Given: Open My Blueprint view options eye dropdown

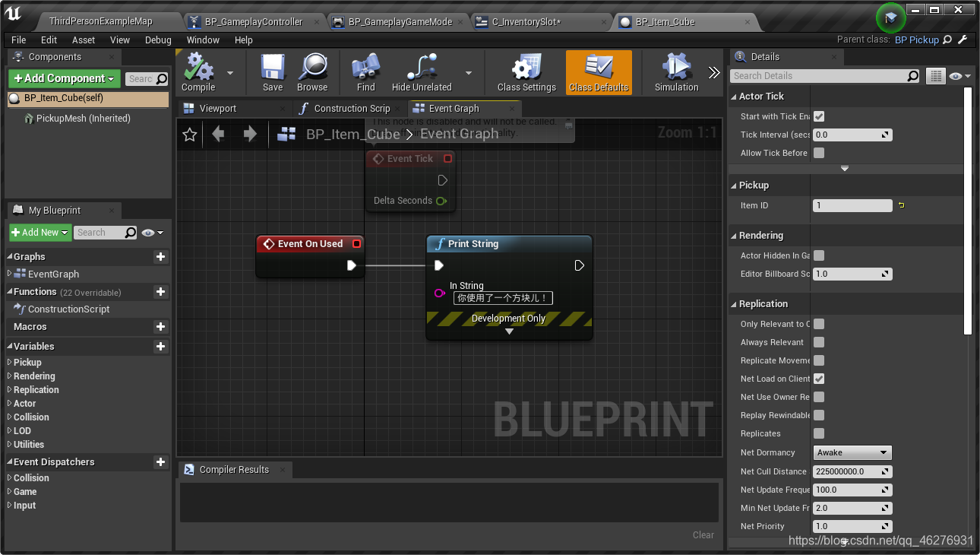Looking at the screenshot, I should coord(153,233).
